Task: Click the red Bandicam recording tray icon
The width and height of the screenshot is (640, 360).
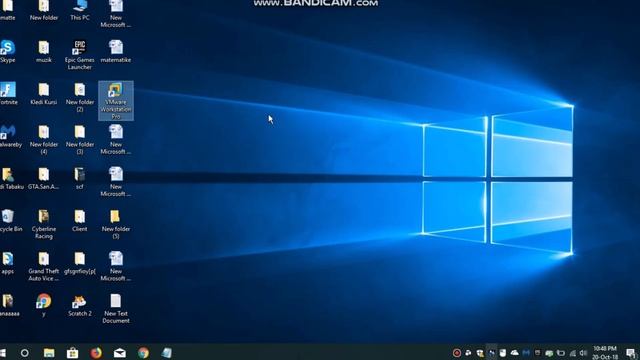Action: [x=457, y=353]
